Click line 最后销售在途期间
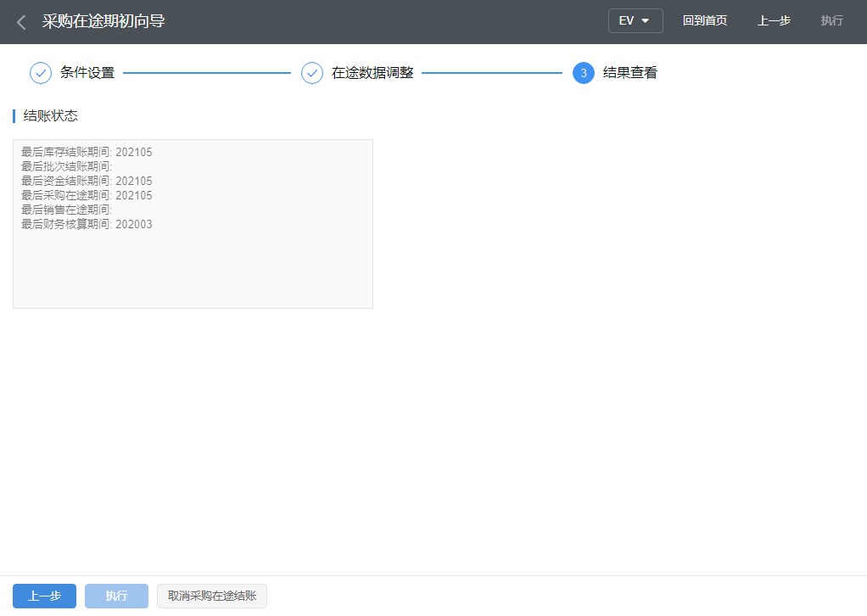The width and height of the screenshot is (867, 616). pyautogui.click(x=66, y=210)
